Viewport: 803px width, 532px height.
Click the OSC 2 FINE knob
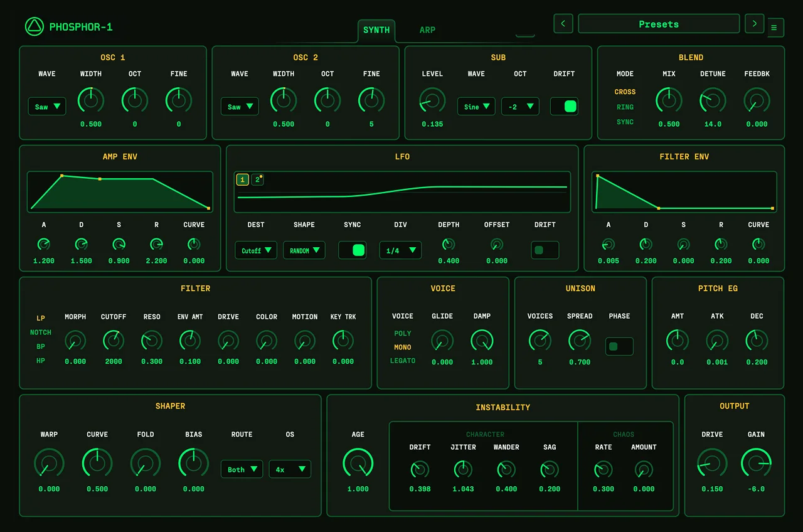(x=371, y=100)
